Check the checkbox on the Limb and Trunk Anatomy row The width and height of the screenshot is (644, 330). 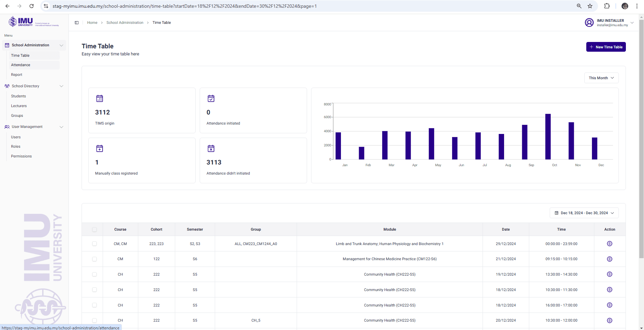pyautogui.click(x=94, y=244)
